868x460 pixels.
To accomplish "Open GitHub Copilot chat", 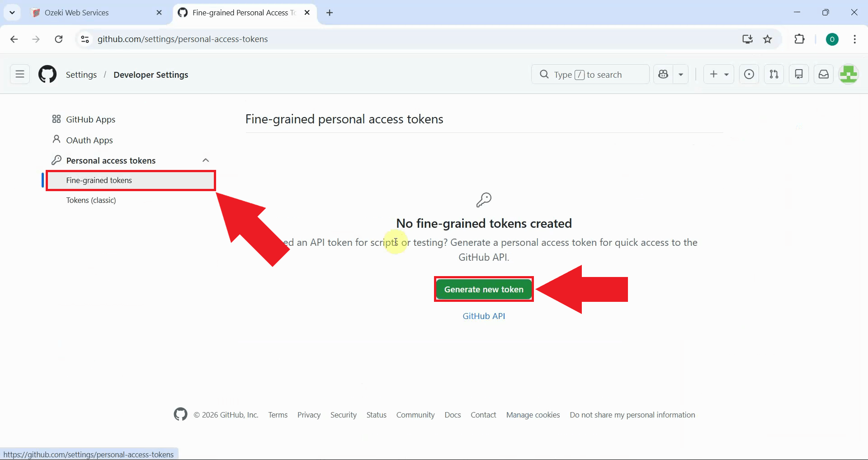I will [663, 74].
